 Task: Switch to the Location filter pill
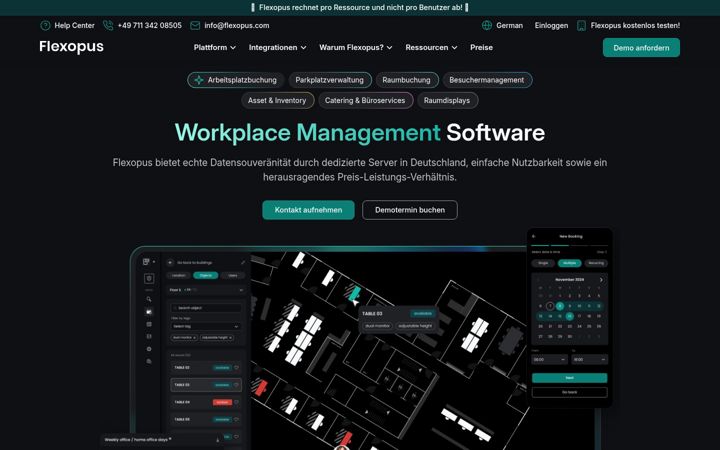[179, 276]
